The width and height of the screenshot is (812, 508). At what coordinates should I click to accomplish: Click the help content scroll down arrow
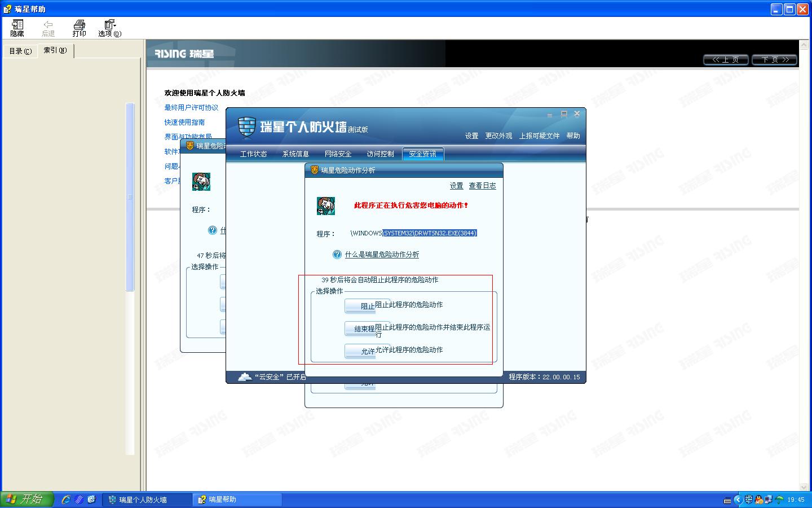[x=804, y=487]
